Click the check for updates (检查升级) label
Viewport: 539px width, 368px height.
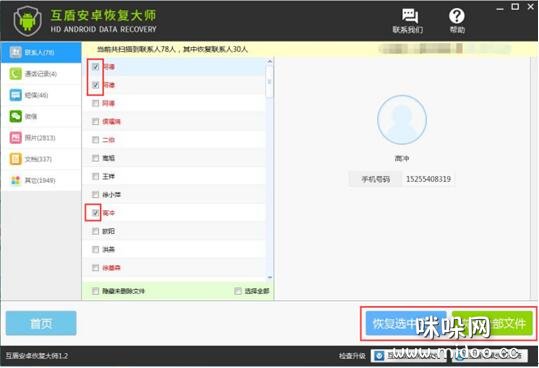pos(352,356)
